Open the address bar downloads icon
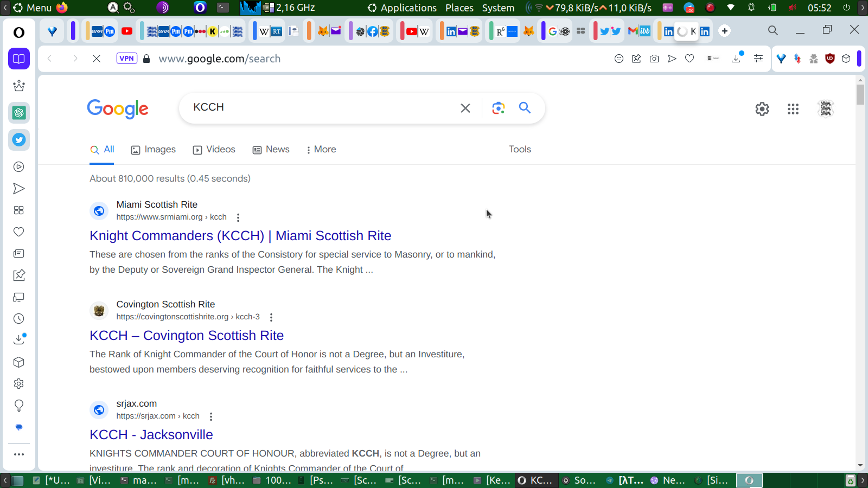Image resolution: width=868 pixels, height=488 pixels. [737, 58]
